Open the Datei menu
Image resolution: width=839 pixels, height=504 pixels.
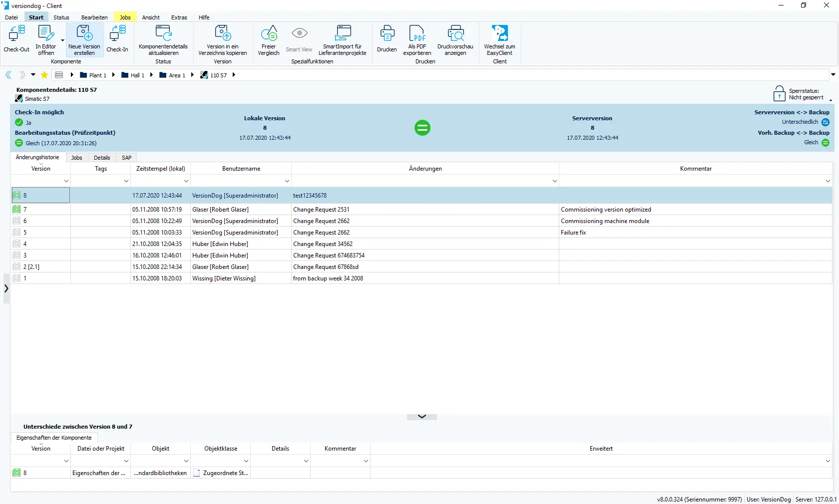pyautogui.click(x=11, y=17)
